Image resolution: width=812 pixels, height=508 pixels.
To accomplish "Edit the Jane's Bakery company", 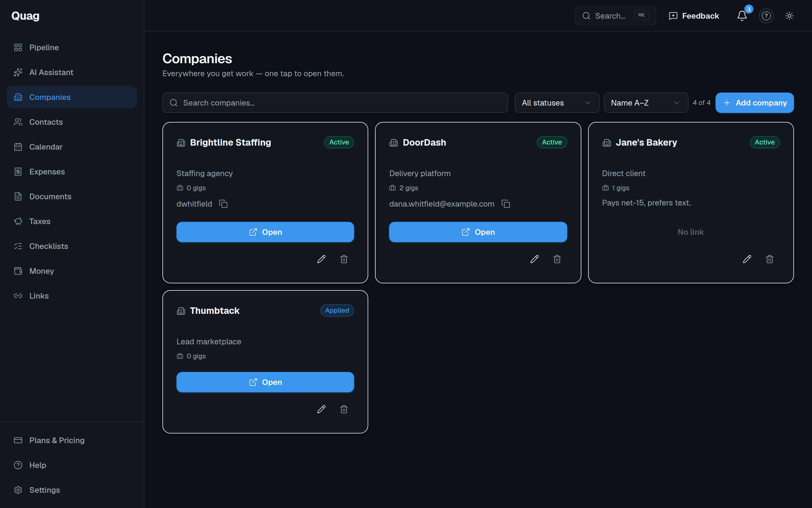I will pyautogui.click(x=747, y=259).
